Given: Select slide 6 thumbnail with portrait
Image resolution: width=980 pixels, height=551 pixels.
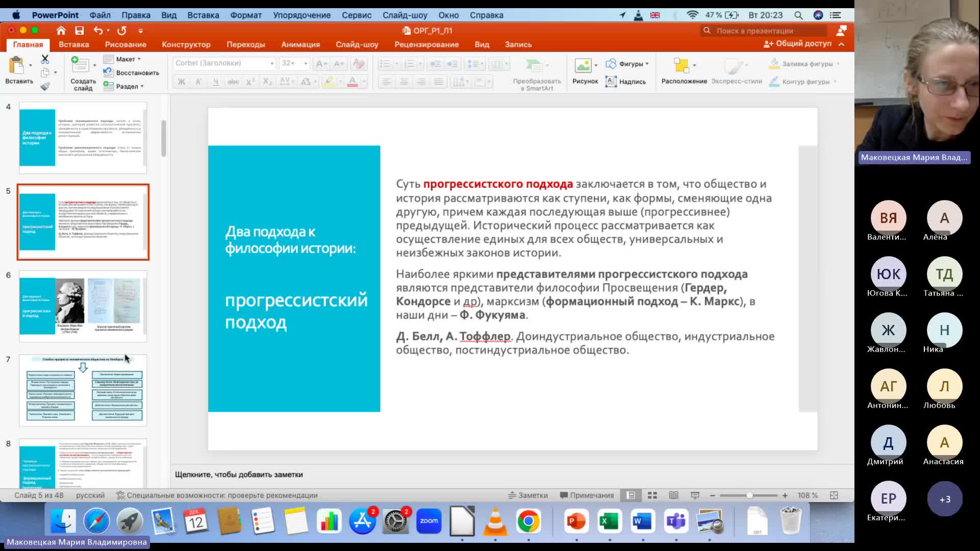Looking at the screenshot, I should coord(83,306).
